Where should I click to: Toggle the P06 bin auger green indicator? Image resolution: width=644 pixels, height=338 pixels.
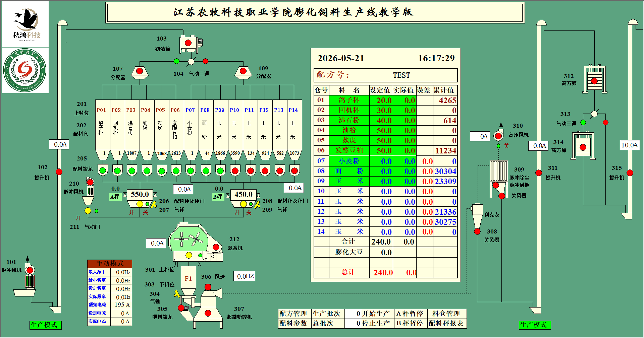[176, 171]
